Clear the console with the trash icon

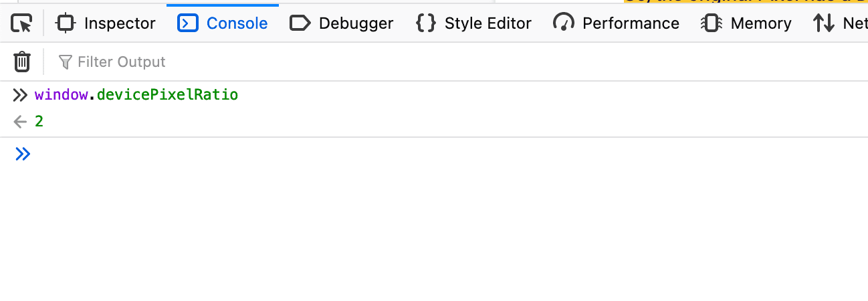coord(22,62)
